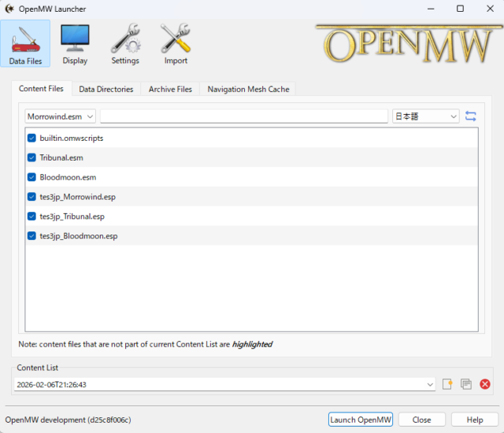Delete the current content list
The width and height of the screenshot is (504, 433).
coord(485,384)
